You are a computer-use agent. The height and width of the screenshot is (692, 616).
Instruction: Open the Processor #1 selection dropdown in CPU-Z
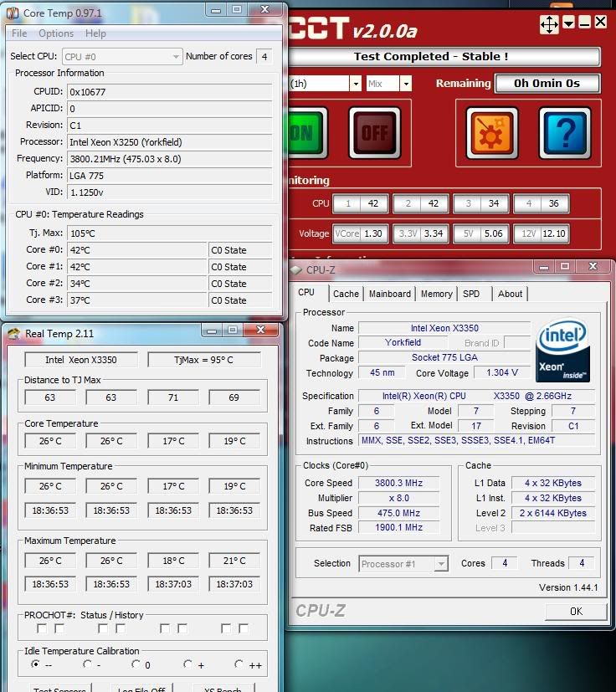pyautogui.click(x=403, y=564)
